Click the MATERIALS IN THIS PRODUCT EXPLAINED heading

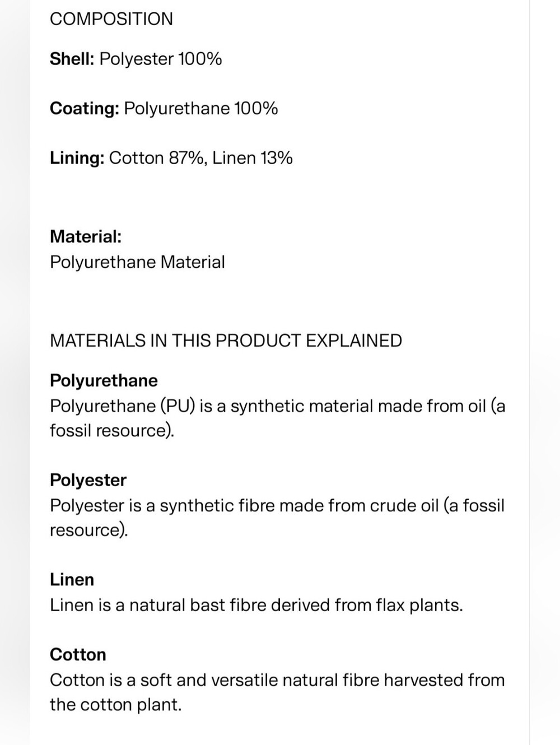226,341
